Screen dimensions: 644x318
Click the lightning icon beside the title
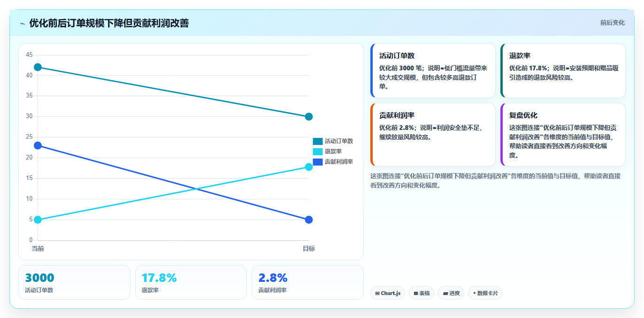22,23
